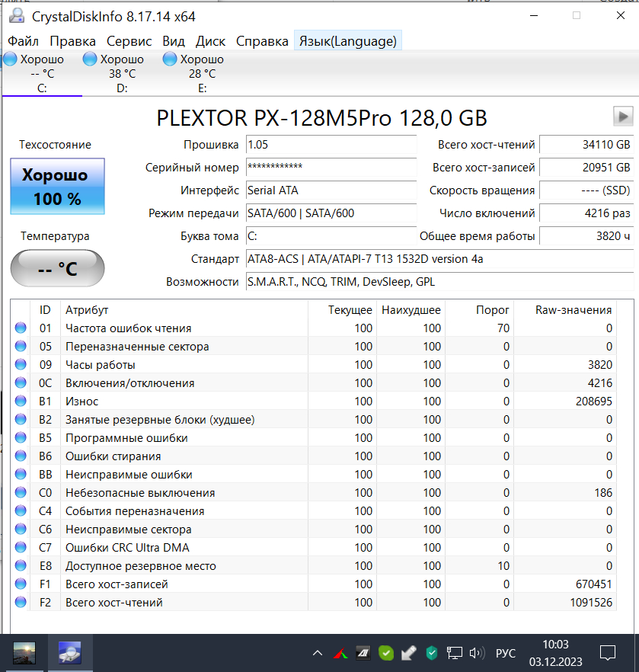The width and height of the screenshot is (639, 672).
Task: Open the Правка menu
Action: click(x=72, y=41)
